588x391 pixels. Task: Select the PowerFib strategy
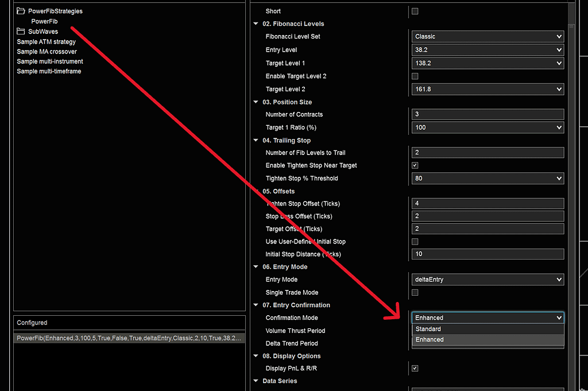coord(44,21)
